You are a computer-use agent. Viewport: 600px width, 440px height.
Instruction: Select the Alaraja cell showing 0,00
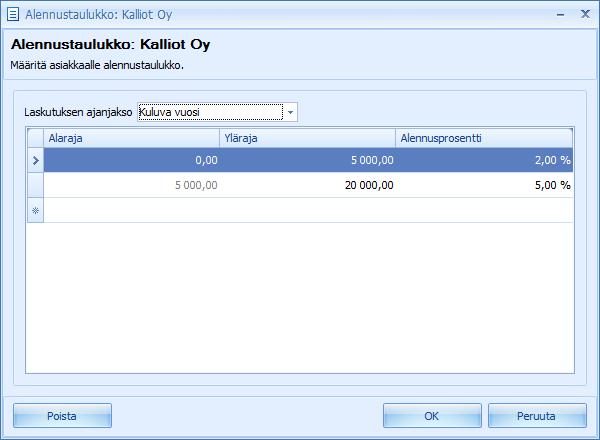[131, 160]
